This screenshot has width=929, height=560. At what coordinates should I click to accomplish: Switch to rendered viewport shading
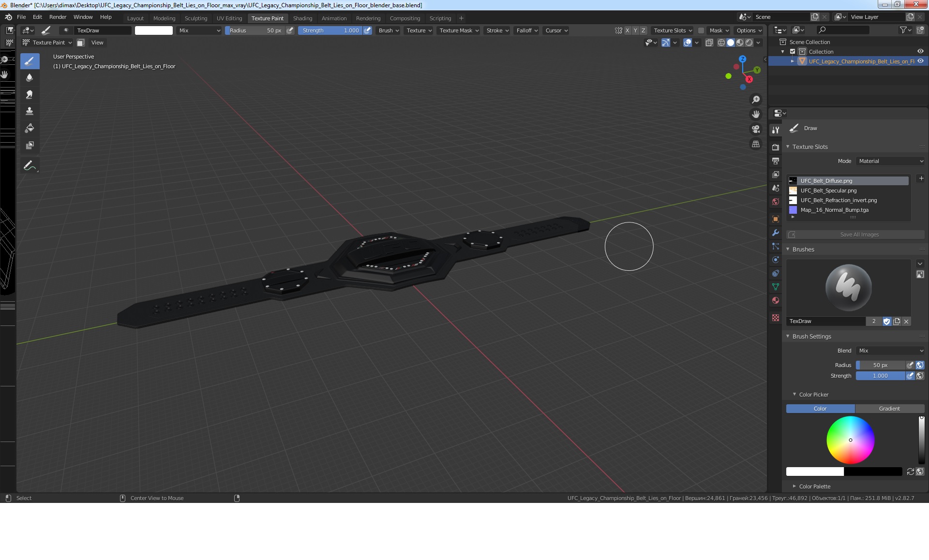click(x=749, y=43)
